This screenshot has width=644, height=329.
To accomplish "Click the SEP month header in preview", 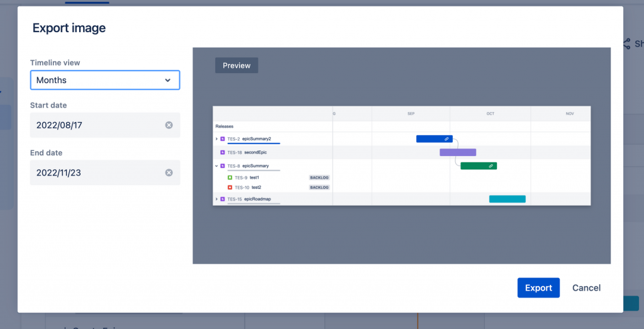I will pyautogui.click(x=411, y=114).
